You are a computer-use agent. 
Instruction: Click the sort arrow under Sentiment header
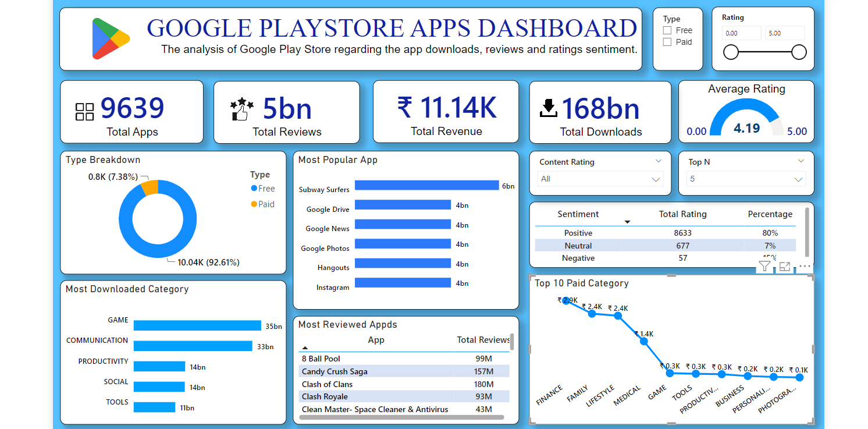pyautogui.click(x=627, y=222)
